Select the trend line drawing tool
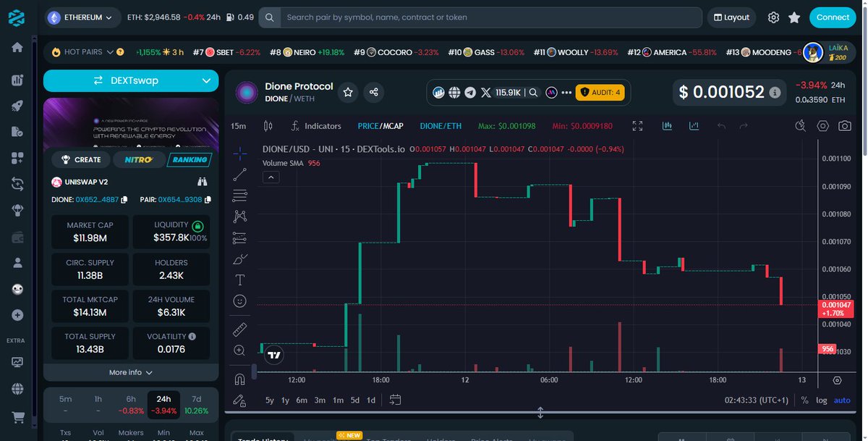This screenshot has height=441, width=868. pyautogui.click(x=240, y=174)
